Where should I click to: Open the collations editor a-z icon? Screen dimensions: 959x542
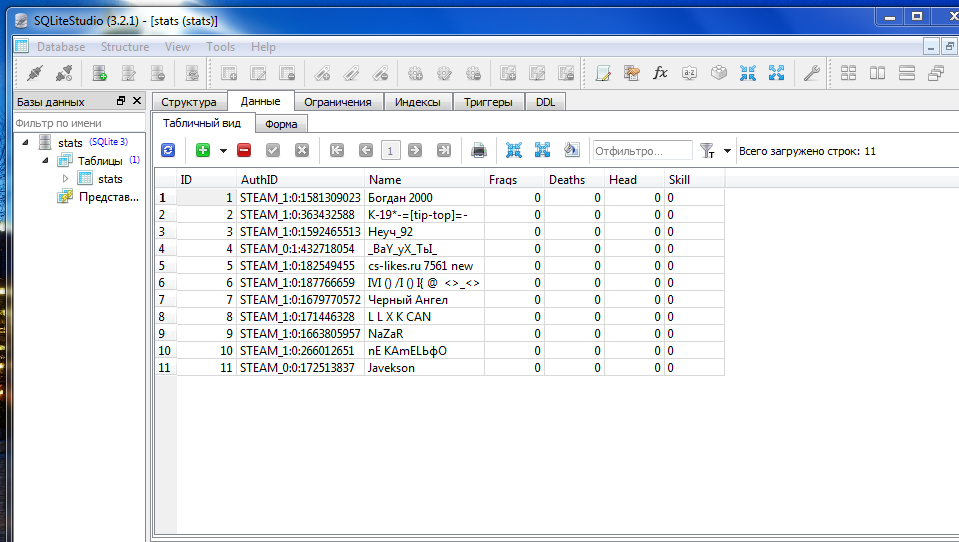(x=689, y=73)
